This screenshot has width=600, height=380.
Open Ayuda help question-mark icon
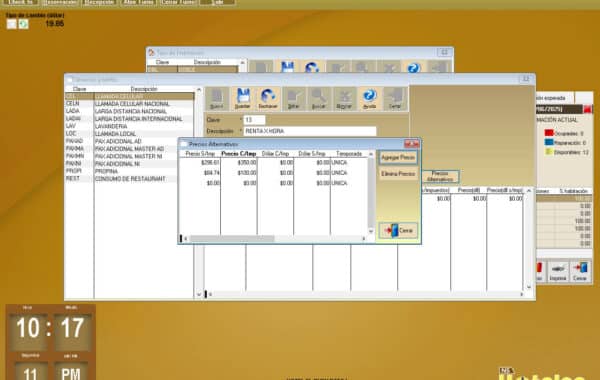tap(369, 99)
